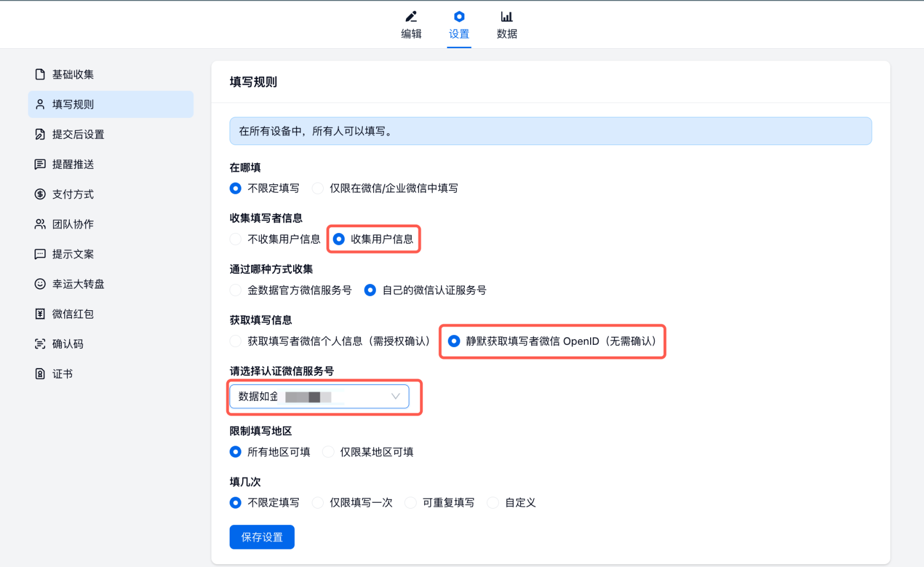Select 不限定填写 under 在哪填

click(x=235, y=188)
